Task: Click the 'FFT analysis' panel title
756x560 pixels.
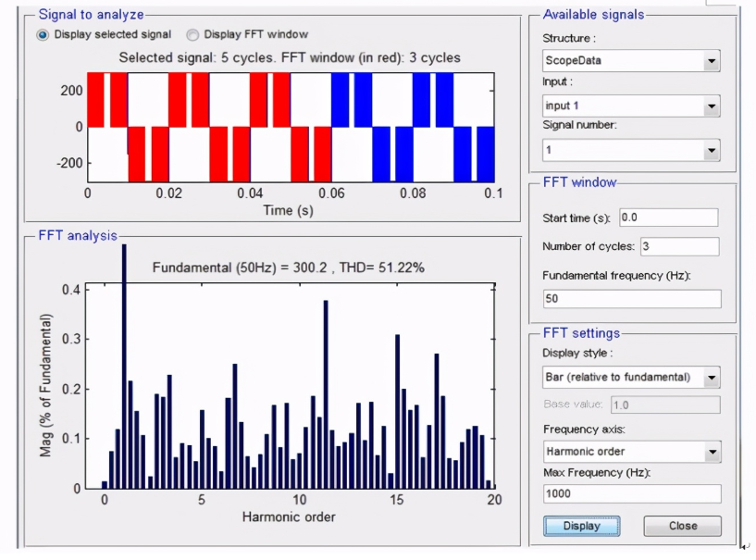Action: point(78,235)
